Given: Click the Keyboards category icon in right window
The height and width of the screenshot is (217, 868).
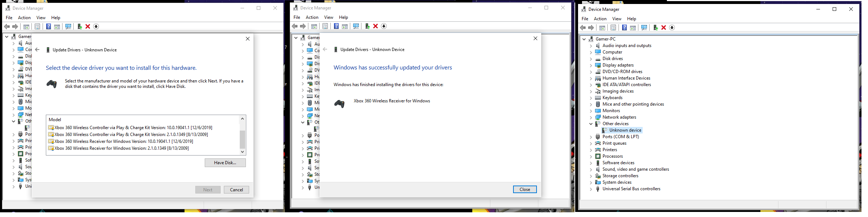Looking at the screenshot, I should coord(598,98).
